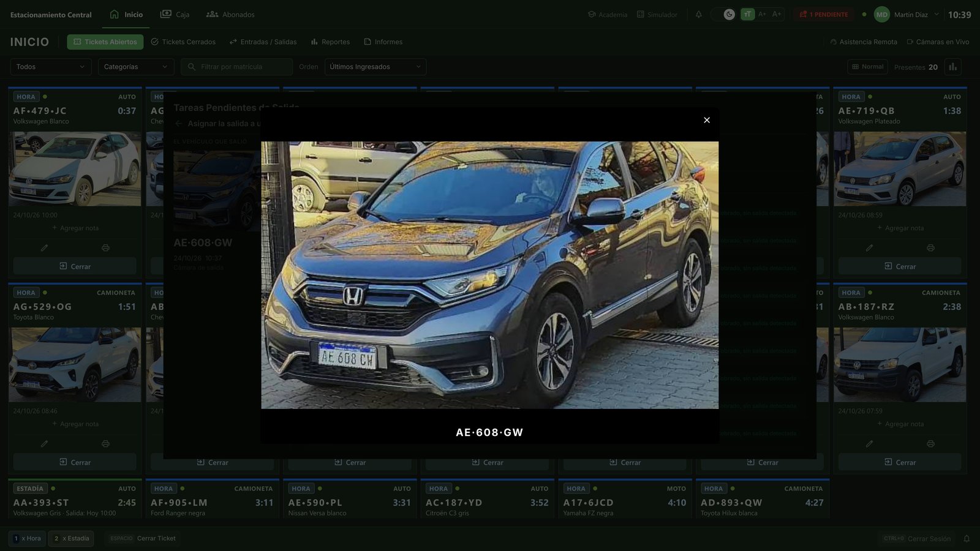Focus the Filtrar por matrícula search field
The height and width of the screenshot is (551, 980).
(x=236, y=67)
